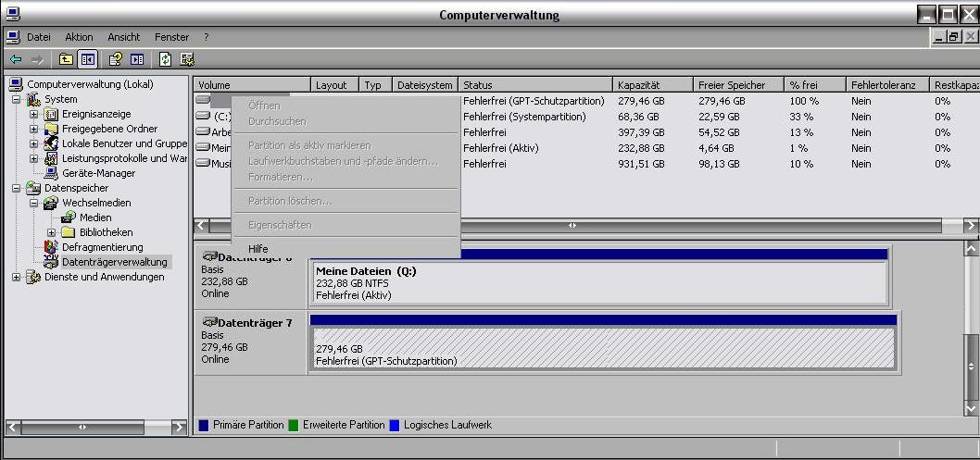Open help via the question-mark toolbar icon
This screenshot has width=980, height=460.
(x=115, y=59)
